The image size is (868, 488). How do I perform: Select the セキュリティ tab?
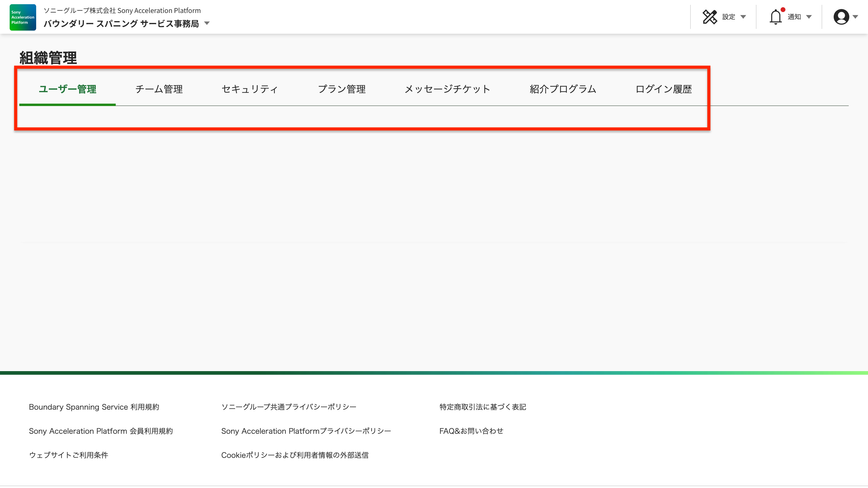(x=249, y=89)
